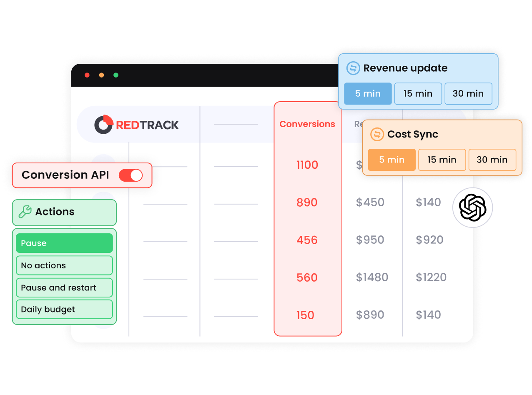Click the Conversion API label
The width and height of the screenshot is (532, 395).
(x=65, y=175)
